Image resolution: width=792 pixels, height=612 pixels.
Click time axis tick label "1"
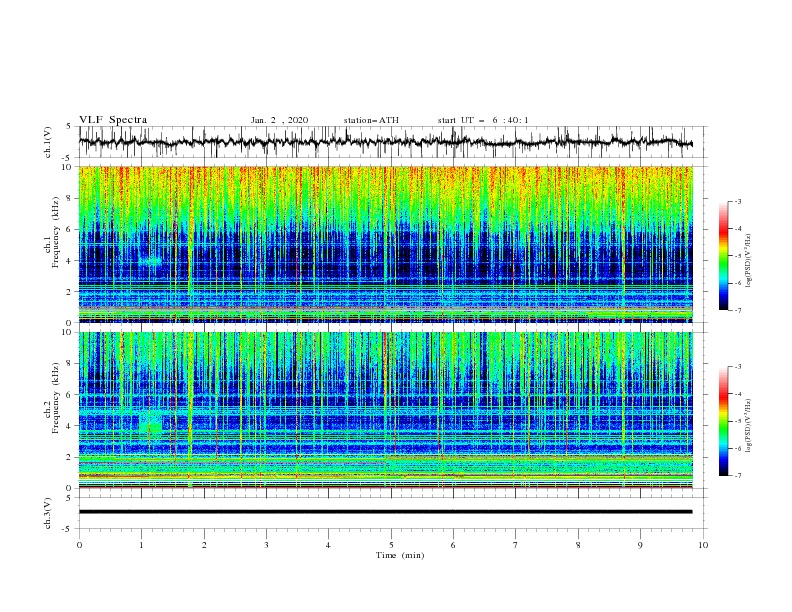[141, 545]
